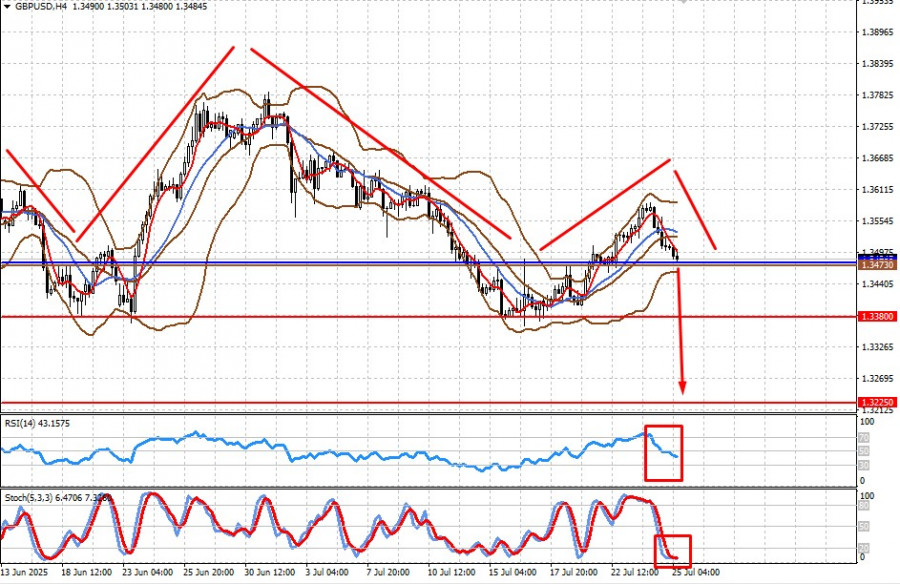The image size is (900, 584).
Task: Click the 1.37255 price axis value
Action: tap(878, 127)
